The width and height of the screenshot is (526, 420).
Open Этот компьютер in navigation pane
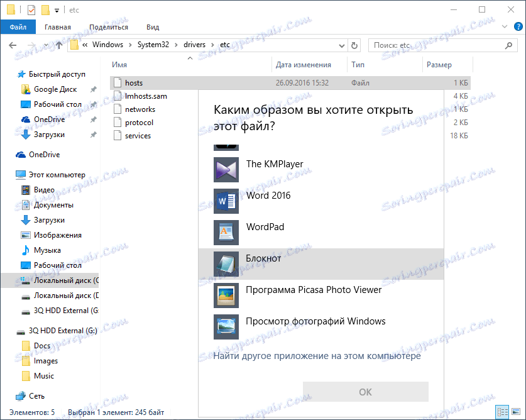pos(57,175)
